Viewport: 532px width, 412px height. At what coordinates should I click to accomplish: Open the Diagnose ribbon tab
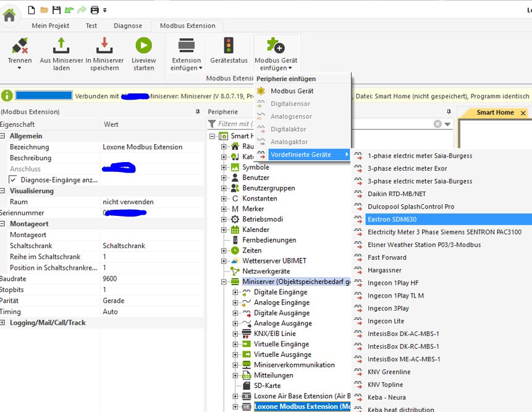point(127,25)
